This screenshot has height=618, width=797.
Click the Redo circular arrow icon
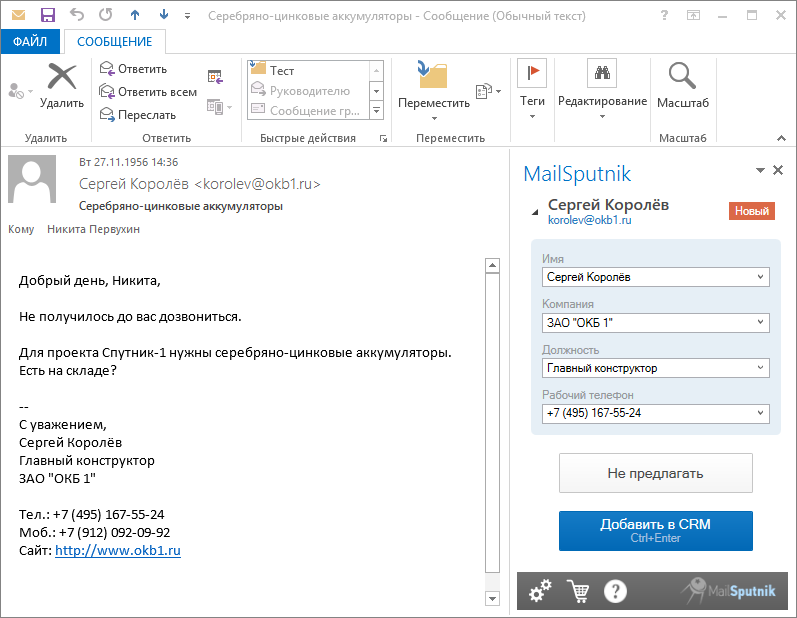pyautogui.click(x=106, y=15)
